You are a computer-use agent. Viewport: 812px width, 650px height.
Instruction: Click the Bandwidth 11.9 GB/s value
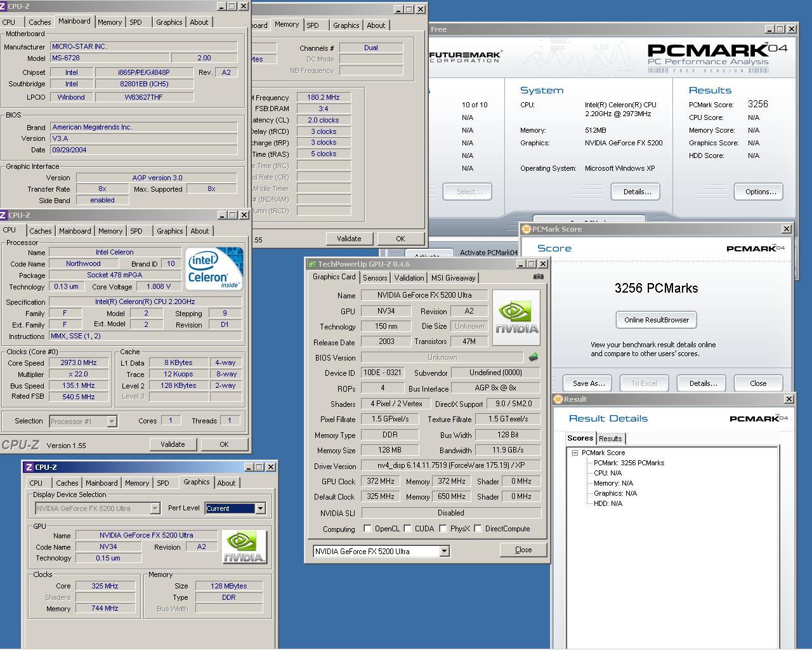coord(507,451)
